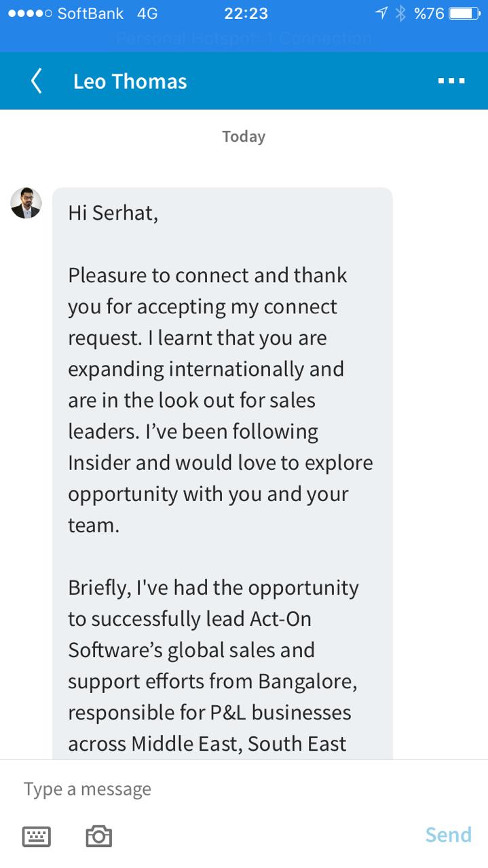This screenshot has width=488, height=868.
Task: Tap the paragraph starting with "Briefly"
Action: click(213, 665)
